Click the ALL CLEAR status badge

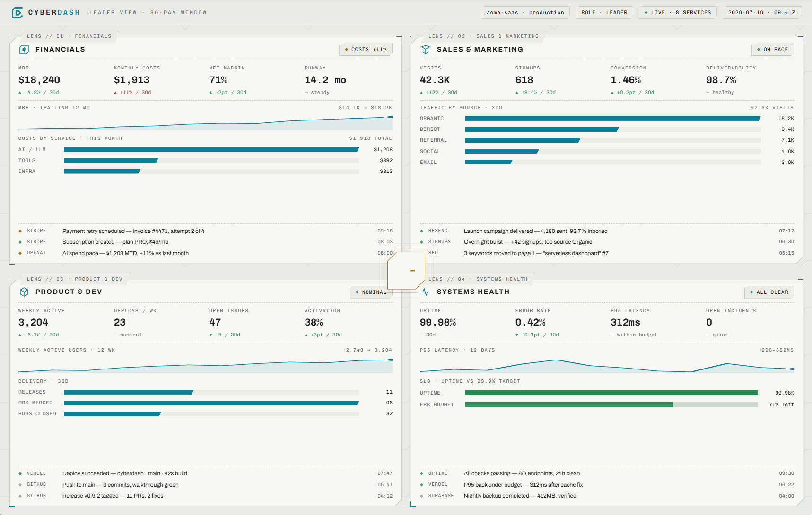click(769, 292)
